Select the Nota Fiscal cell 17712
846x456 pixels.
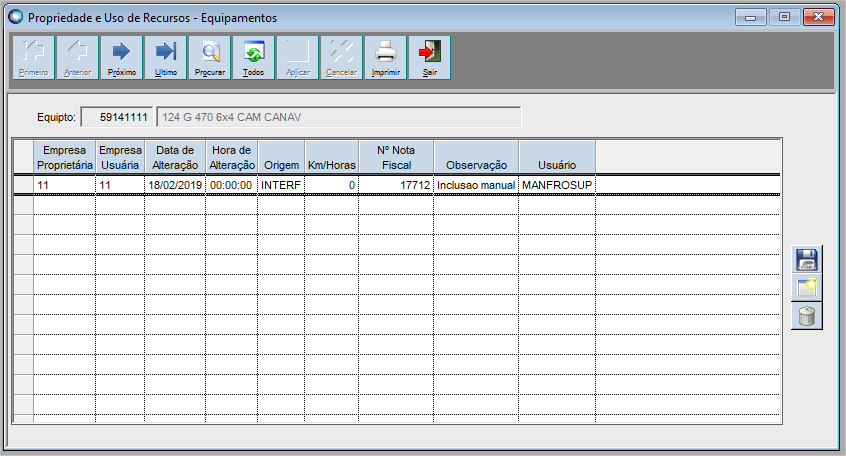click(396, 185)
